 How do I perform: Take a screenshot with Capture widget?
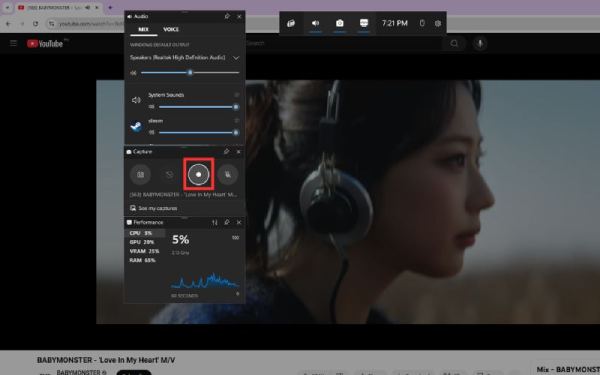pos(140,174)
